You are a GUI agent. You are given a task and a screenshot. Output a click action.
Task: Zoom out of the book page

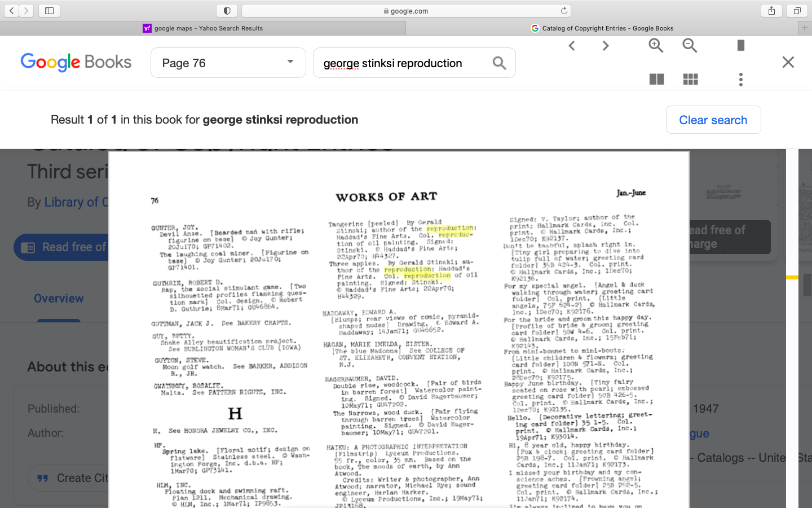689,45
